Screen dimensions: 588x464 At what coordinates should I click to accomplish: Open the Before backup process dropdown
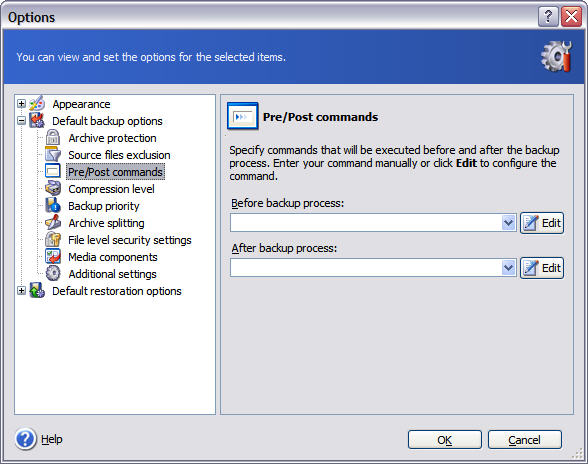pos(508,223)
